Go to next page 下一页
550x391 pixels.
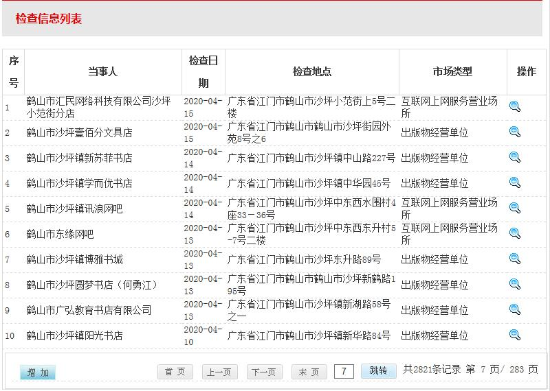point(264,371)
